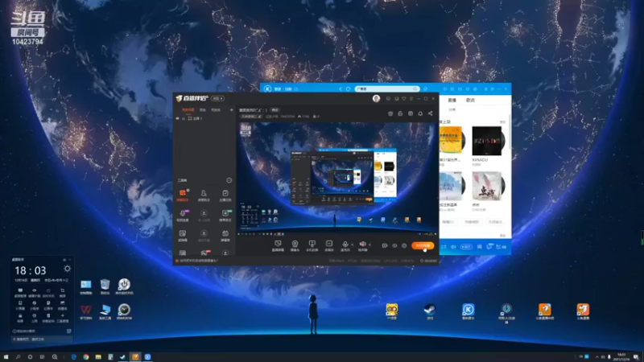
Task: Open the user avatar in the Douyu streaming app
Action: pos(376,98)
